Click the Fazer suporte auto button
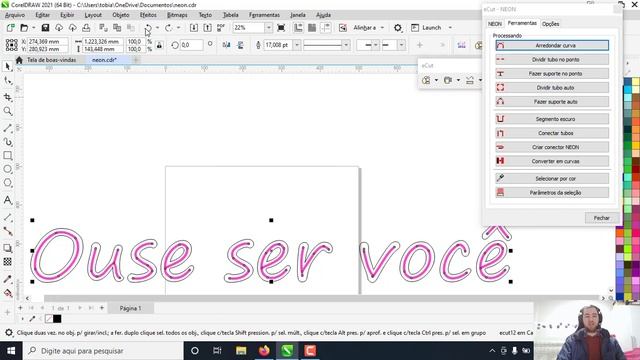The height and width of the screenshot is (360, 640). coord(552,102)
